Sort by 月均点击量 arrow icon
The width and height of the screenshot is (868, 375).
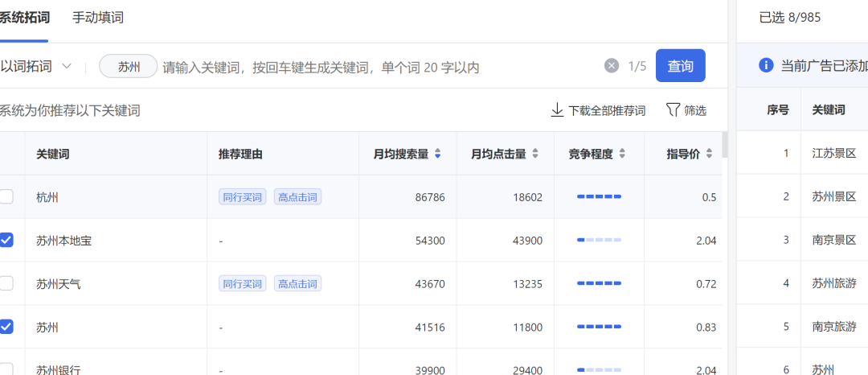click(535, 154)
